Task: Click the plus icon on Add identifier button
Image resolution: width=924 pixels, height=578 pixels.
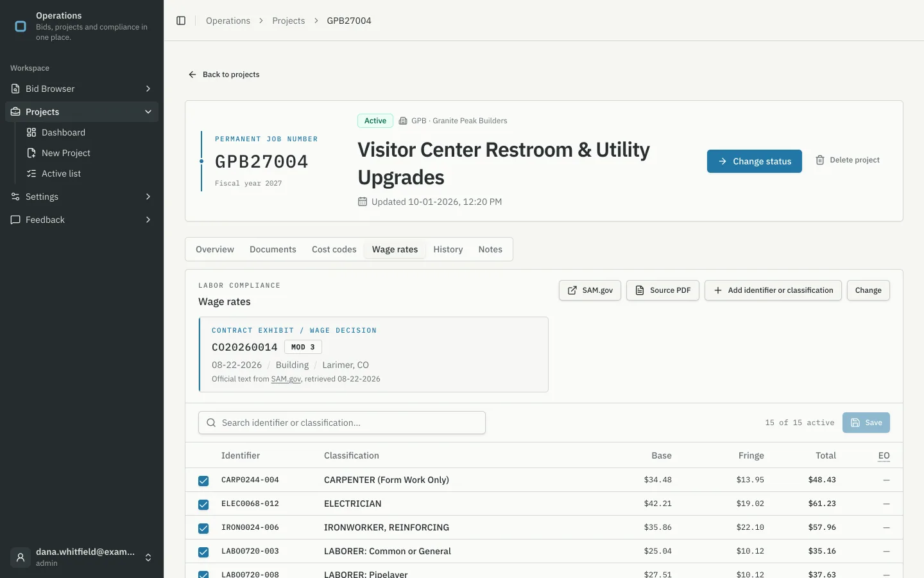Action: click(x=718, y=290)
